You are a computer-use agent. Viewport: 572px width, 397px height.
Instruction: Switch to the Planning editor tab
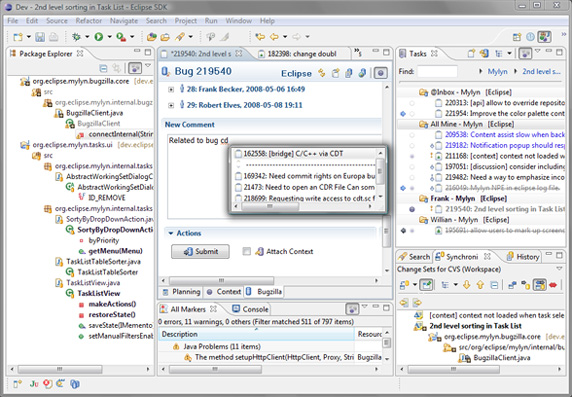pyautogui.click(x=181, y=292)
